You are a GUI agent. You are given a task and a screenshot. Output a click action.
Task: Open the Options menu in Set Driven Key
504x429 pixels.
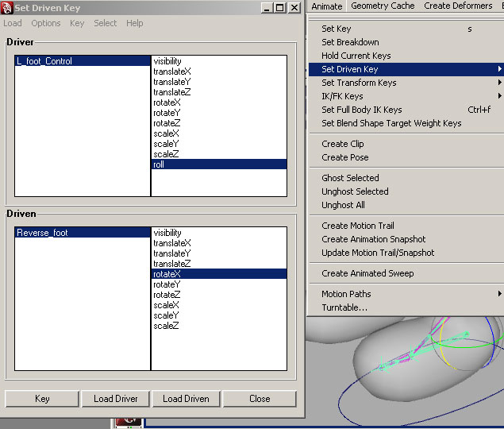click(46, 23)
